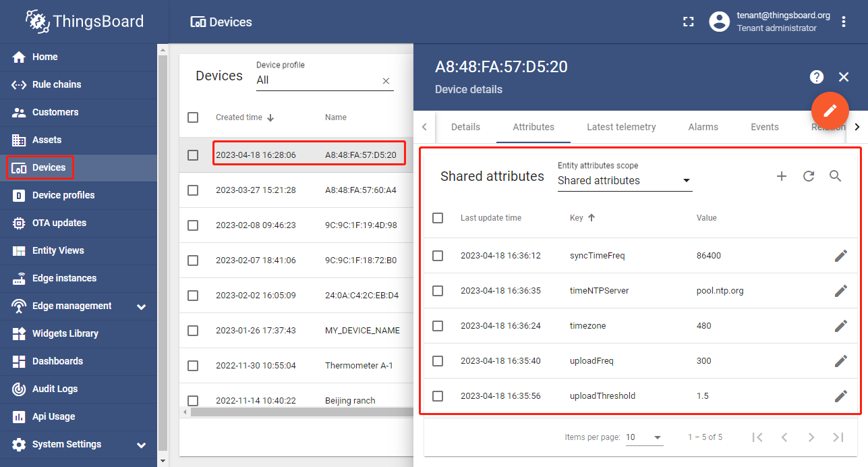Edit the timezone attribute value
Image resolution: width=868 pixels, height=467 pixels.
click(x=840, y=326)
